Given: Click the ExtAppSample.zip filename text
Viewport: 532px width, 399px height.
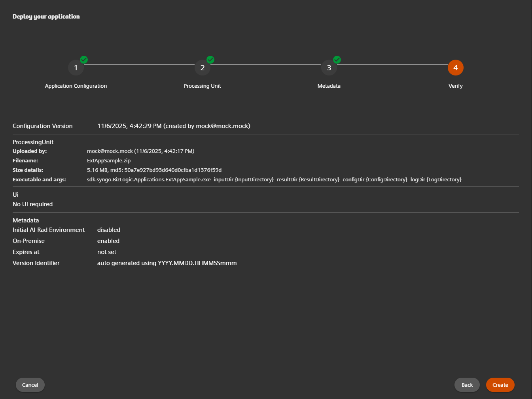Looking at the screenshot, I should tap(109, 160).
